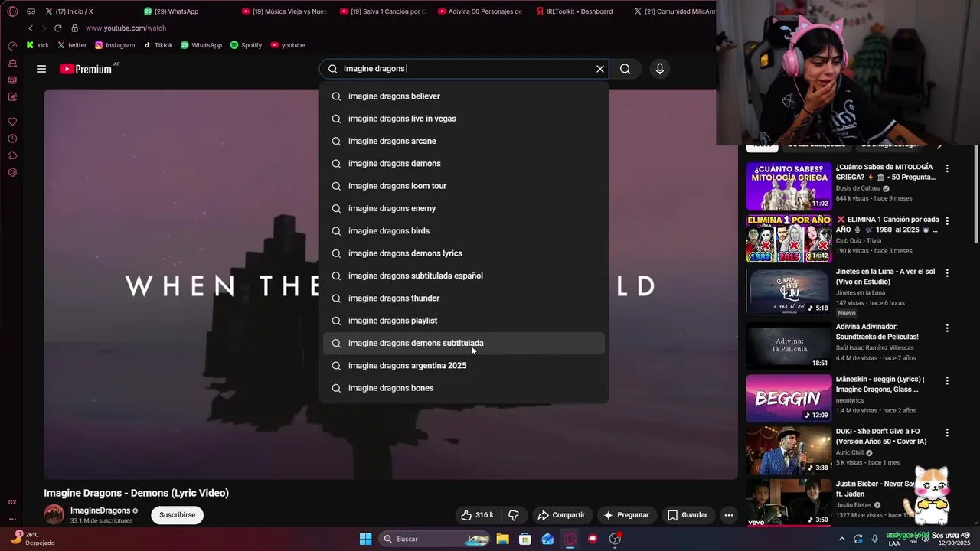Dislike the video
Viewport: 980px width, 551px height.
(x=514, y=515)
